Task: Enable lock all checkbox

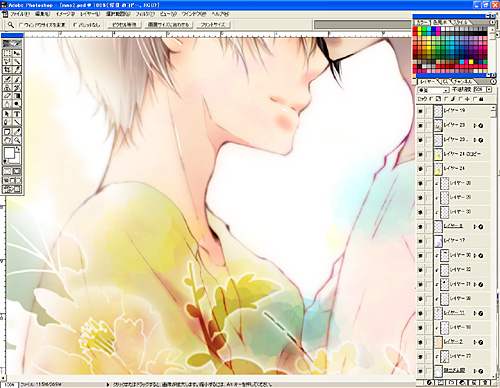Action: [476, 99]
